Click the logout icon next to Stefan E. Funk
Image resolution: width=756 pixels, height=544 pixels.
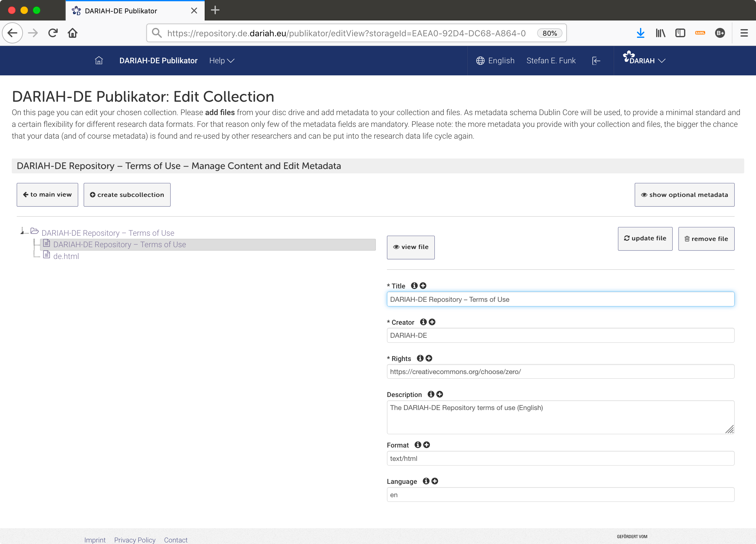coord(596,60)
